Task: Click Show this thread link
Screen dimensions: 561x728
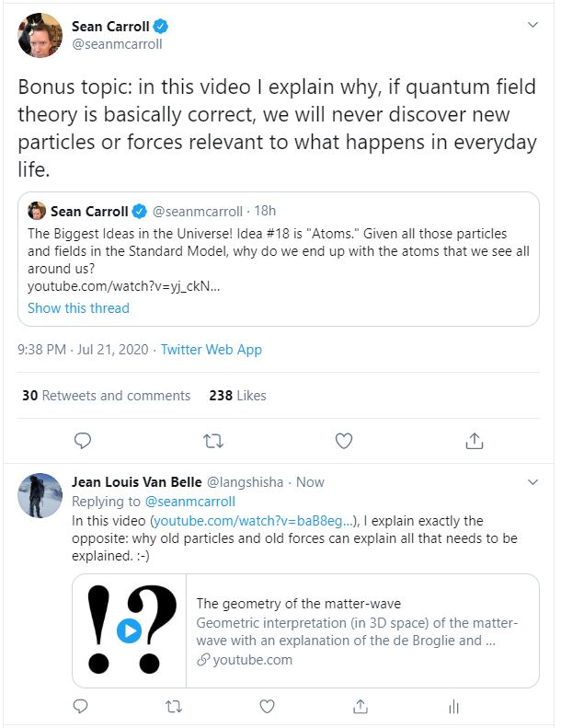Action: [x=78, y=308]
